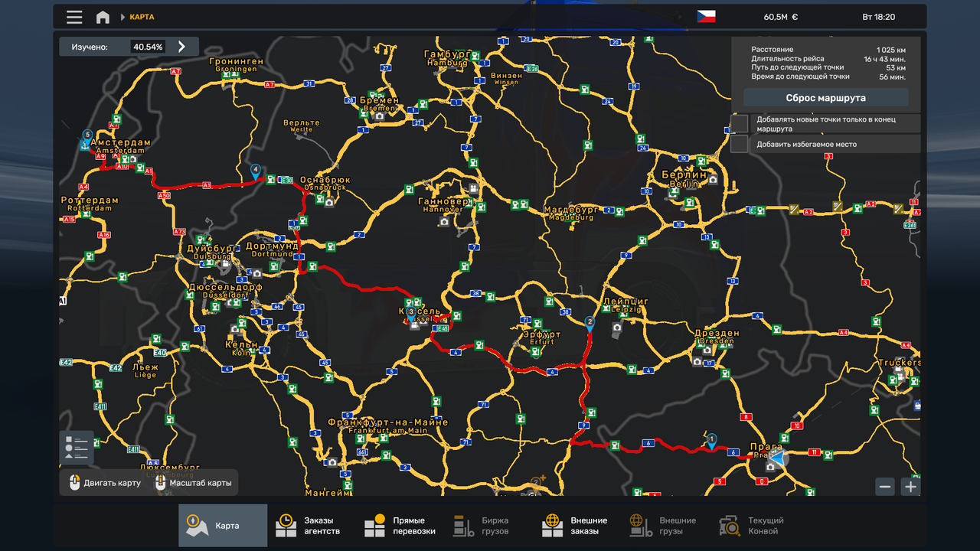Click the Длительность рейса 16 ч 43 мин value
The height and width of the screenshot is (551, 980).
[x=885, y=59]
